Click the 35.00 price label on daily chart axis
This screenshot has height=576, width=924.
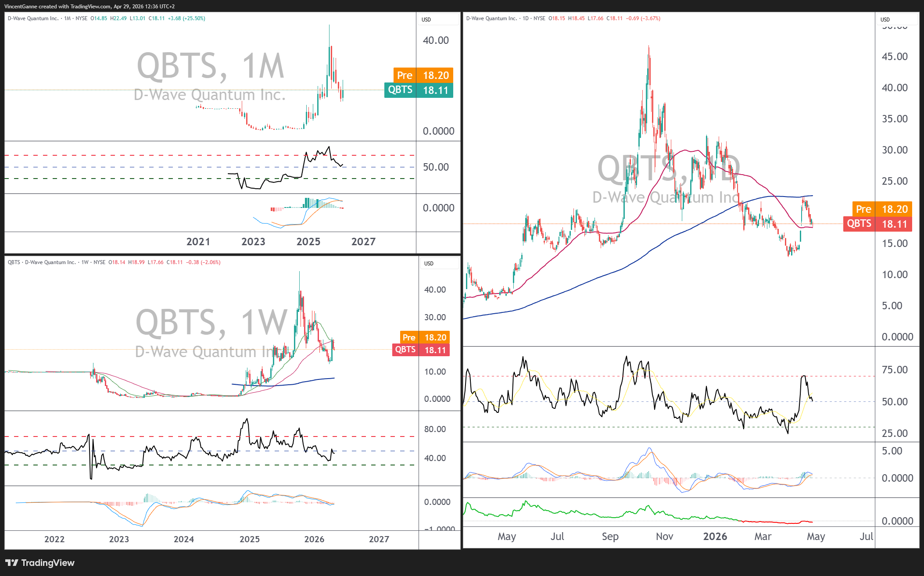point(895,119)
